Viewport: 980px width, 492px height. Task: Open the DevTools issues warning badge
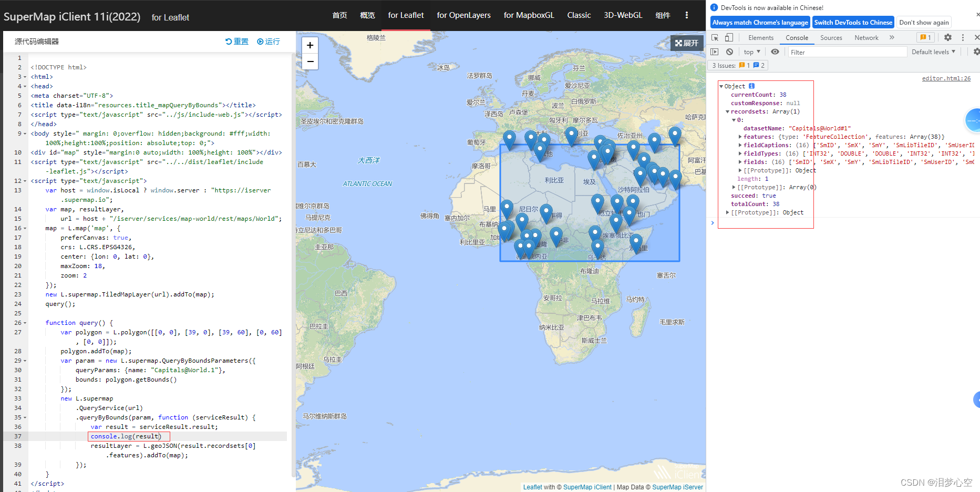point(925,37)
